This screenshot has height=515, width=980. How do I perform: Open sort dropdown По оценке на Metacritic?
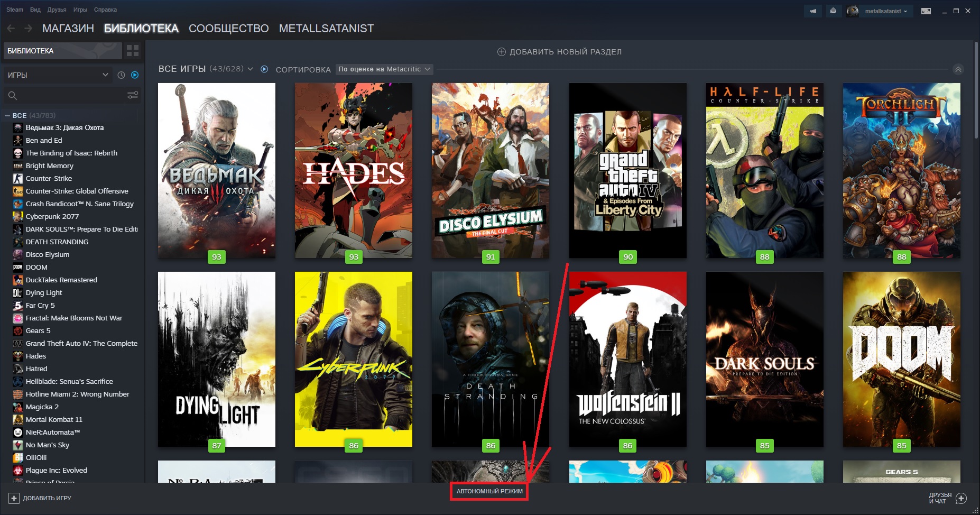tap(384, 69)
